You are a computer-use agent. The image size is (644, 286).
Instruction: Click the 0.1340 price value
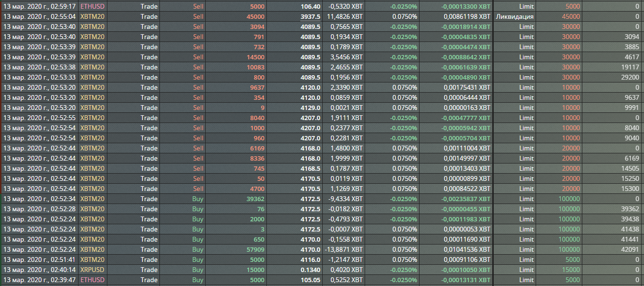pyautogui.click(x=310, y=270)
